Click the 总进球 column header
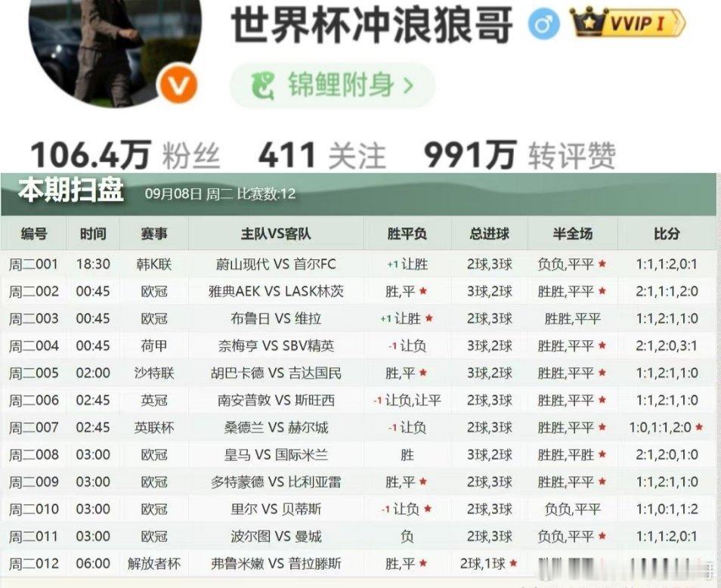 (x=489, y=234)
